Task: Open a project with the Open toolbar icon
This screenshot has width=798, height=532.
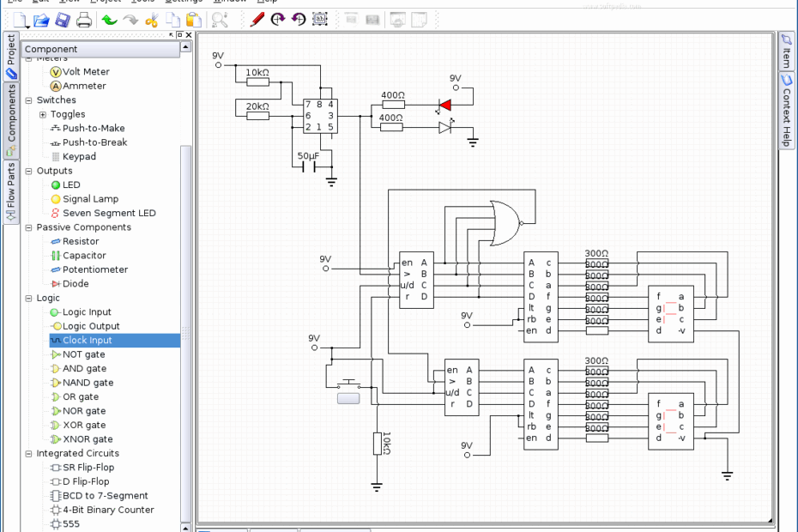Action: pos(41,20)
